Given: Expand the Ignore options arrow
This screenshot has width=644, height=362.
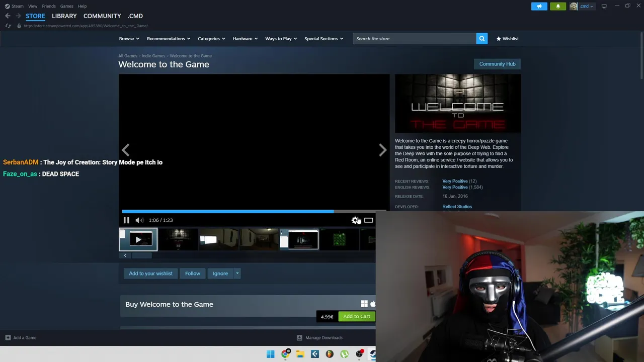Looking at the screenshot, I should [x=237, y=274].
